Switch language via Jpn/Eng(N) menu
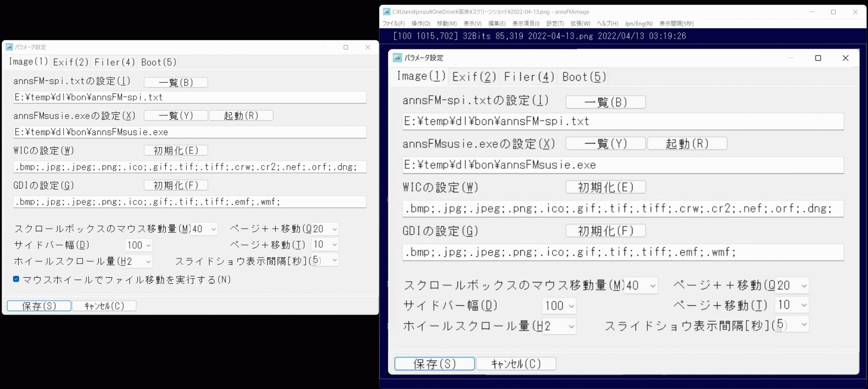Screen dimensions: 868x389 click(638, 24)
